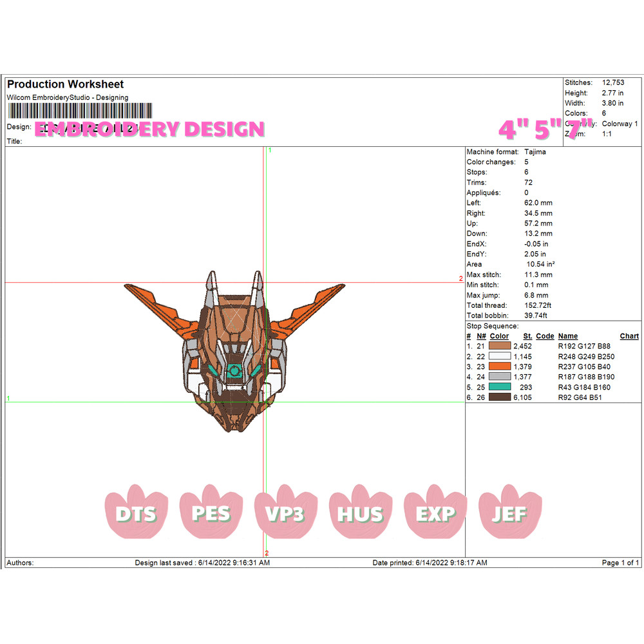644x644 pixels.
Task: Select the PES format badge
Action: pyautogui.click(x=211, y=513)
